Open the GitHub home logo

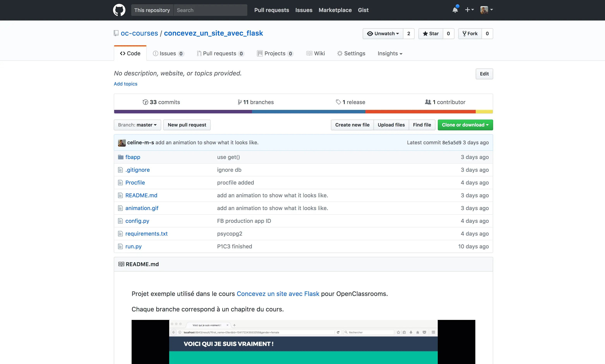[x=119, y=10]
